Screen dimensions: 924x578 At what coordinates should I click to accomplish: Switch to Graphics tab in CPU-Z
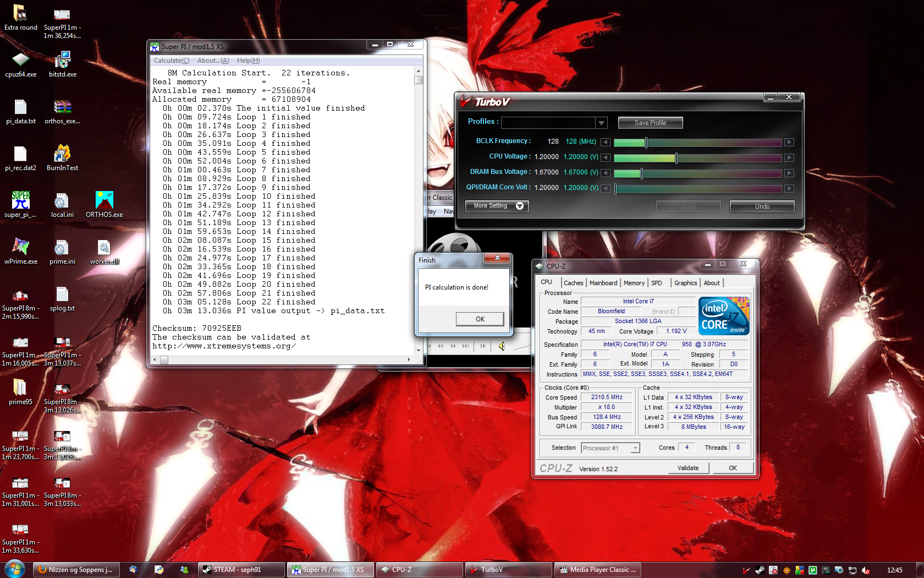coord(685,283)
